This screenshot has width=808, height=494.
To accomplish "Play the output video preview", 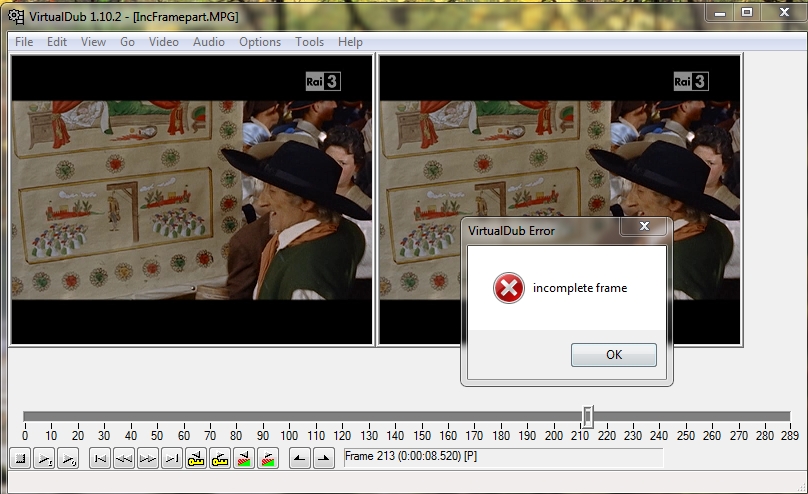I will pos(68,458).
